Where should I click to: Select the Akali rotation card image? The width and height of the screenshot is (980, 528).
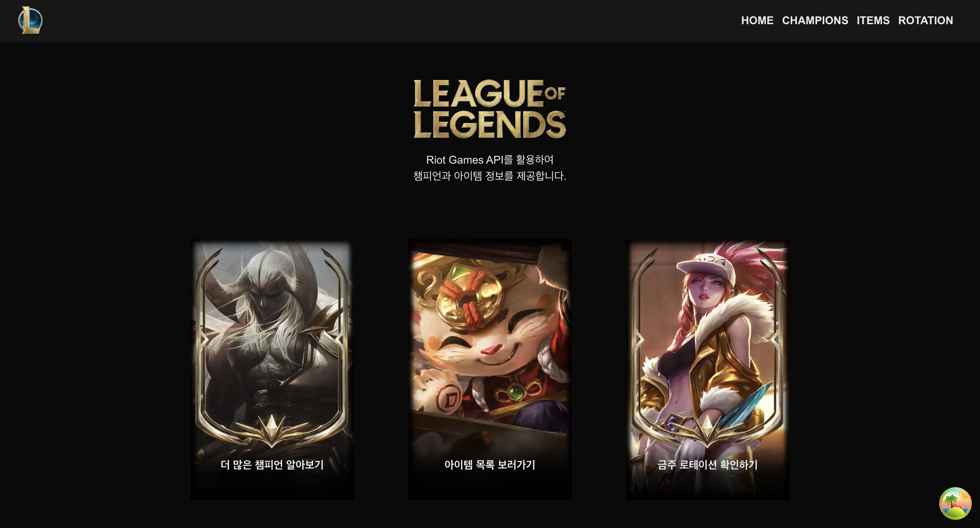pos(708,369)
